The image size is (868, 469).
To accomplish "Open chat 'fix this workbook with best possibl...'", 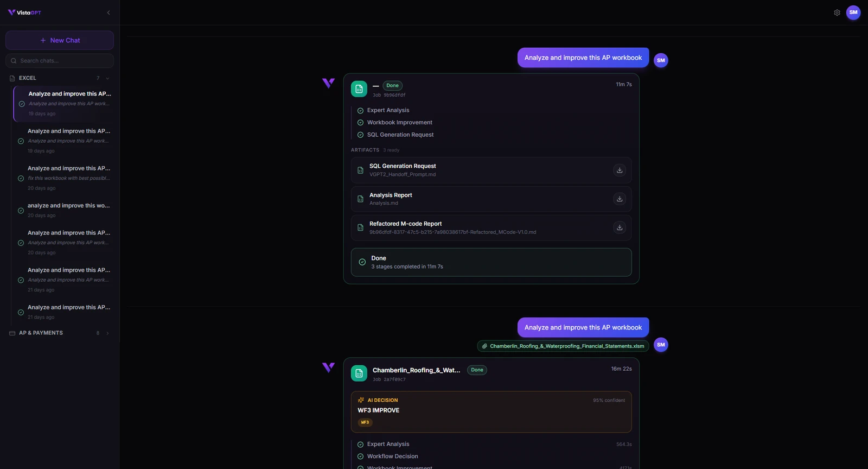I will click(64, 178).
